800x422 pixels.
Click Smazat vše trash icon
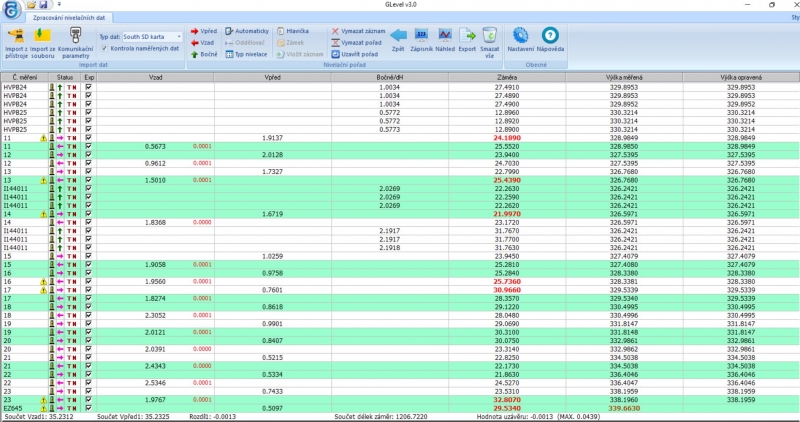click(489, 37)
